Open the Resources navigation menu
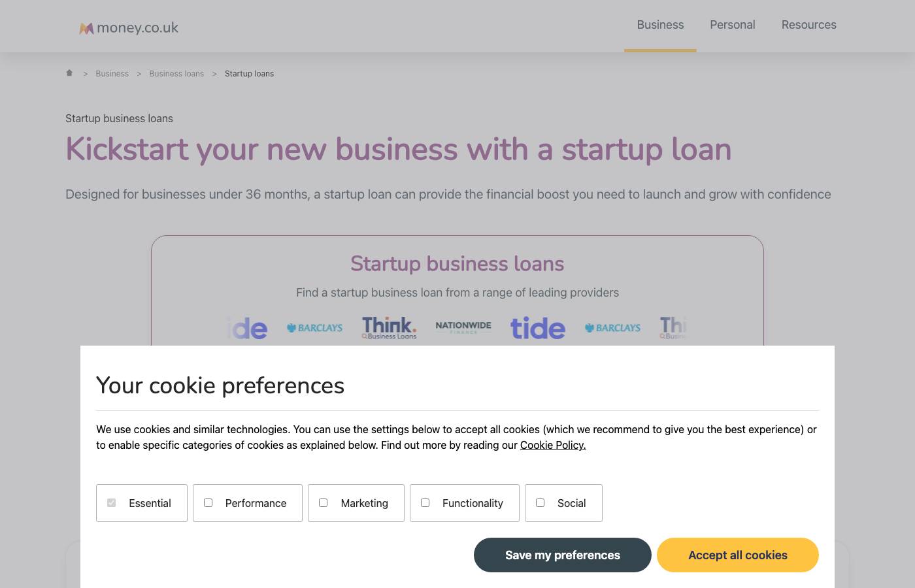 tap(809, 25)
